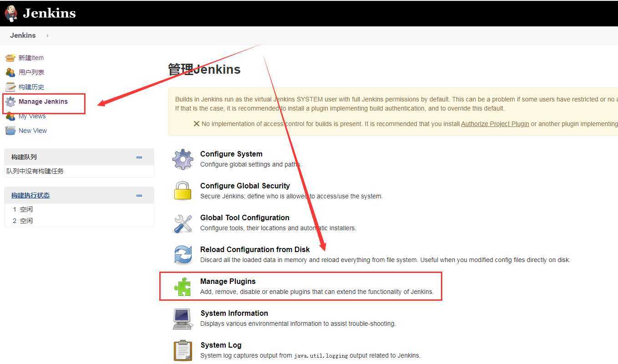The height and width of the screenshot is (364, 618).
Task: Click the Manage Plugins puzzle piece icon
Action: (x=183, y=287)
